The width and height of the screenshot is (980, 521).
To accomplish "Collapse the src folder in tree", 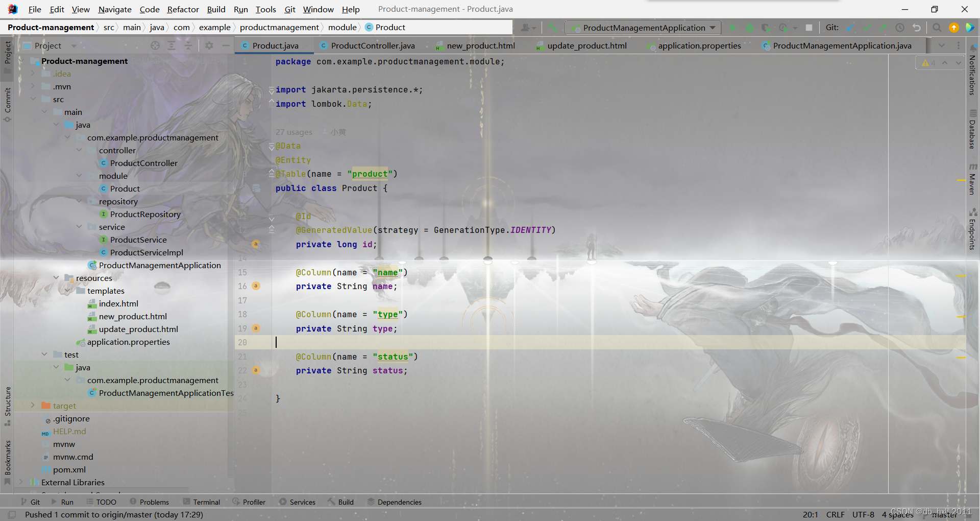I will (33, 99).
